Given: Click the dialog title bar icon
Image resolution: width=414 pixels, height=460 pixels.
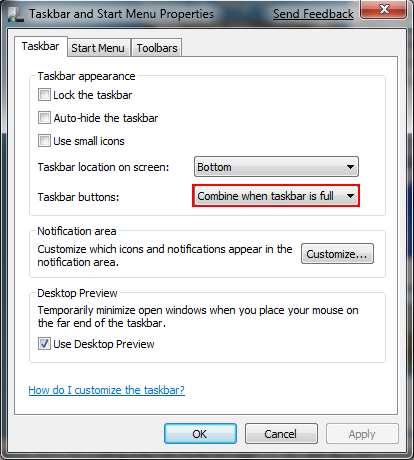Looking at the screenshot, I should (x=16, y=15).
